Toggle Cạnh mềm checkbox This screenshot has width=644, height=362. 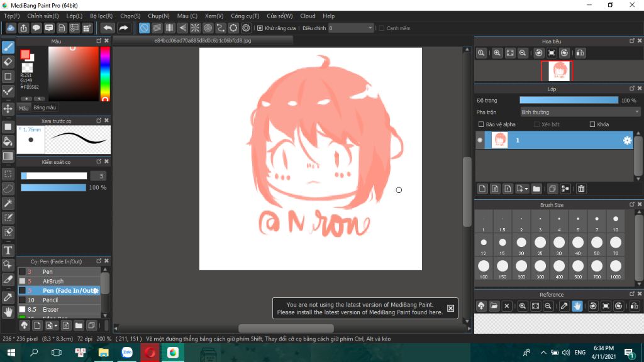click(x=382, y=28)
